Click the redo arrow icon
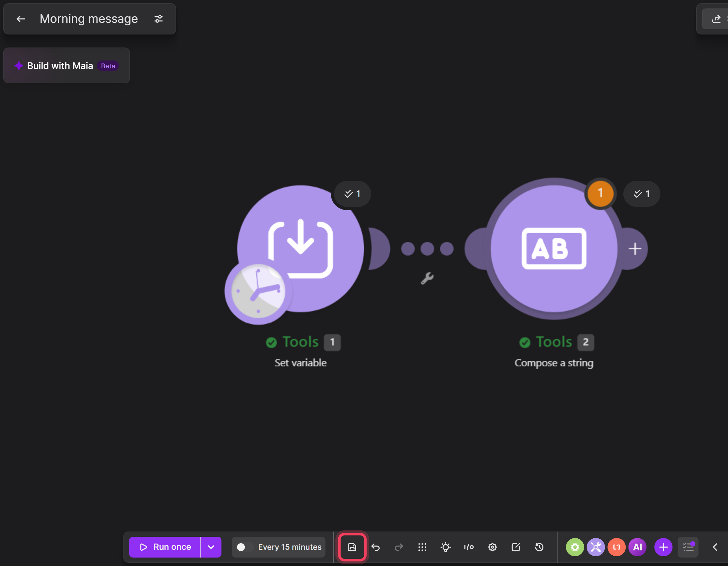This screenshot has height=566, width=728. coord(399,547)
